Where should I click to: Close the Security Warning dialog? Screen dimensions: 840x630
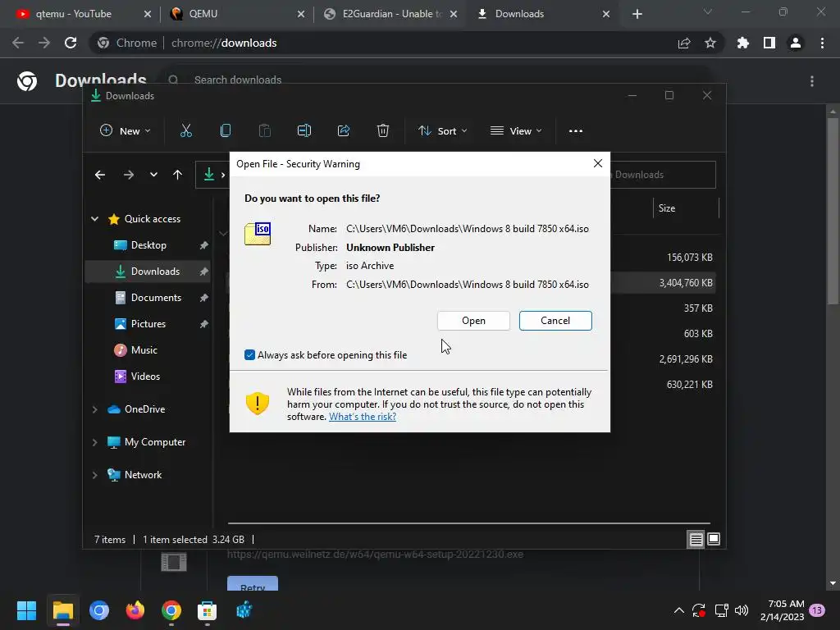598,163
